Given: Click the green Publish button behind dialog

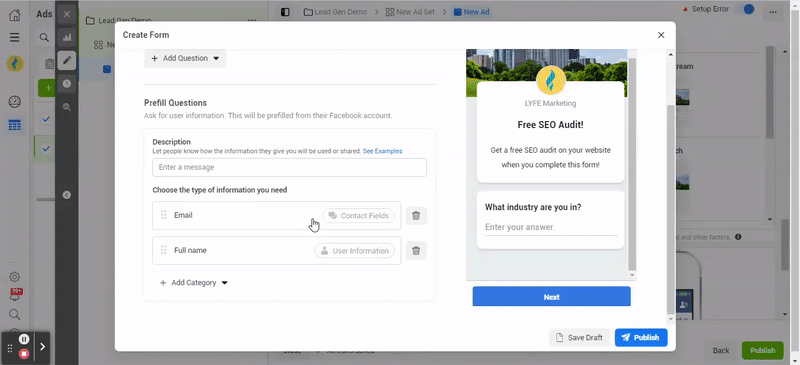Looking at the screenshot, I should pyautogui.click(x=763, y=350).
